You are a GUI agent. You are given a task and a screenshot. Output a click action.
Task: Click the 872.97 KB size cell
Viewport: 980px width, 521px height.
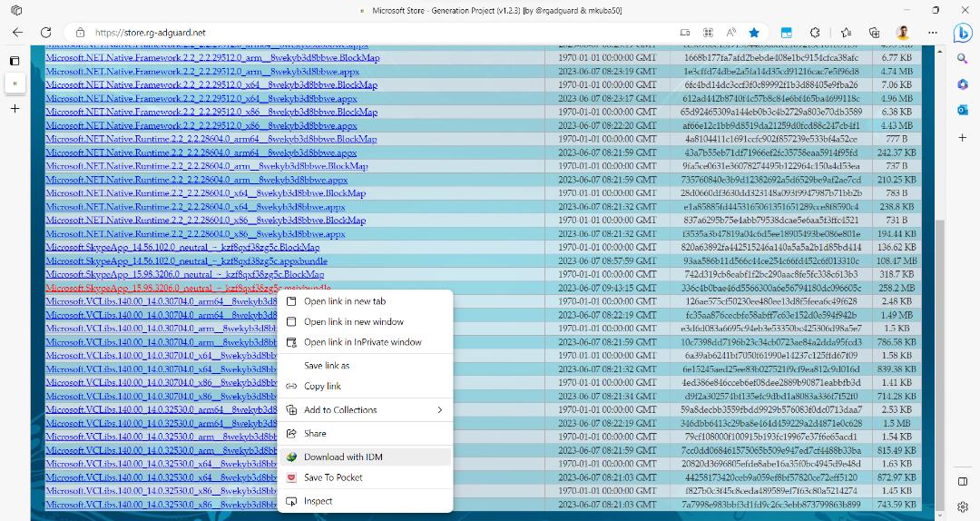tap(897, 477)
